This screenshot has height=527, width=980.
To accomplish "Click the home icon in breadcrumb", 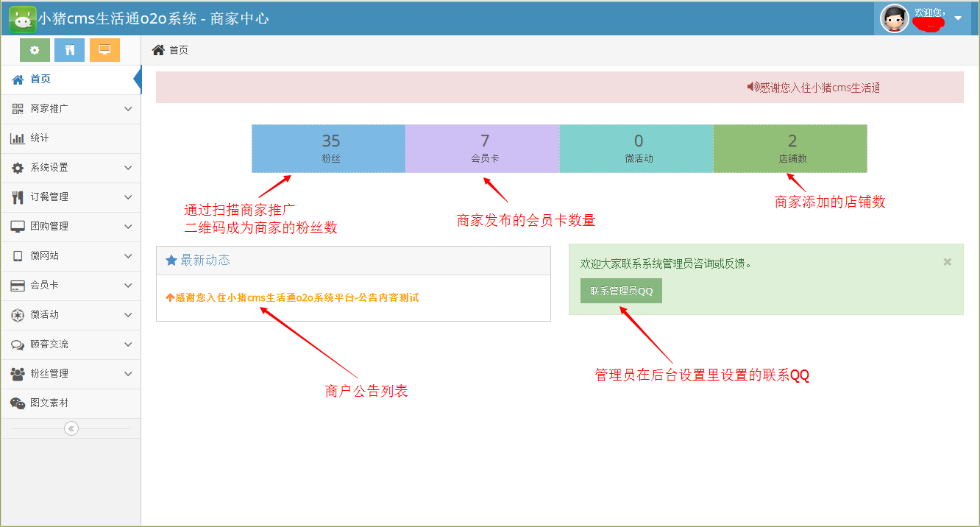I will (158, 50).
